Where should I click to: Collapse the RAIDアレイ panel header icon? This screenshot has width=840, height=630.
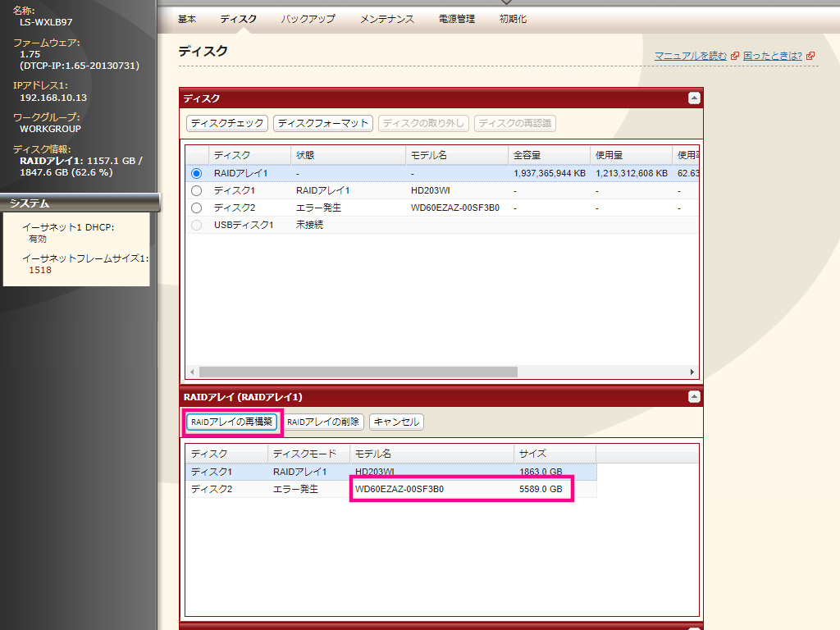[x=694, y=397]
